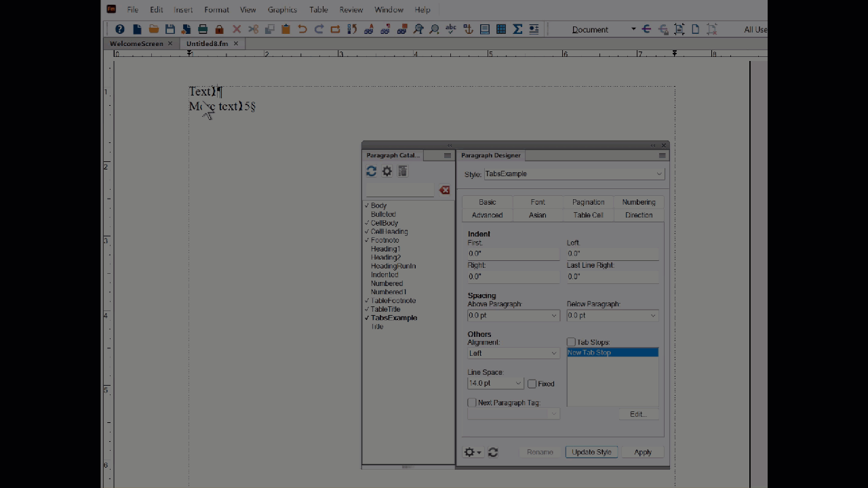Switch to the Numbering tab
868x488 pixels.
click(x=639, y=202)
